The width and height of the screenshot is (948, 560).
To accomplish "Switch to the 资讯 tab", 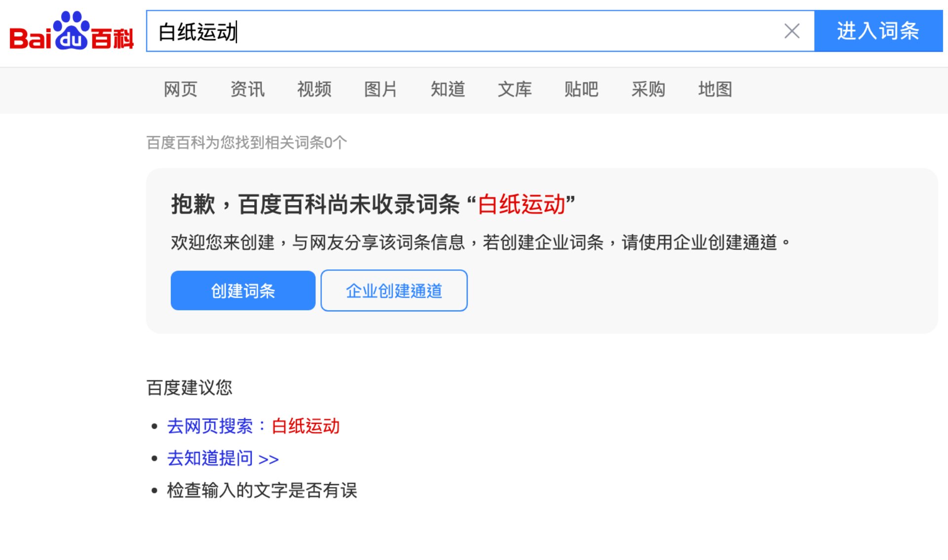I will pyautogui.click(x=247, y=89).
